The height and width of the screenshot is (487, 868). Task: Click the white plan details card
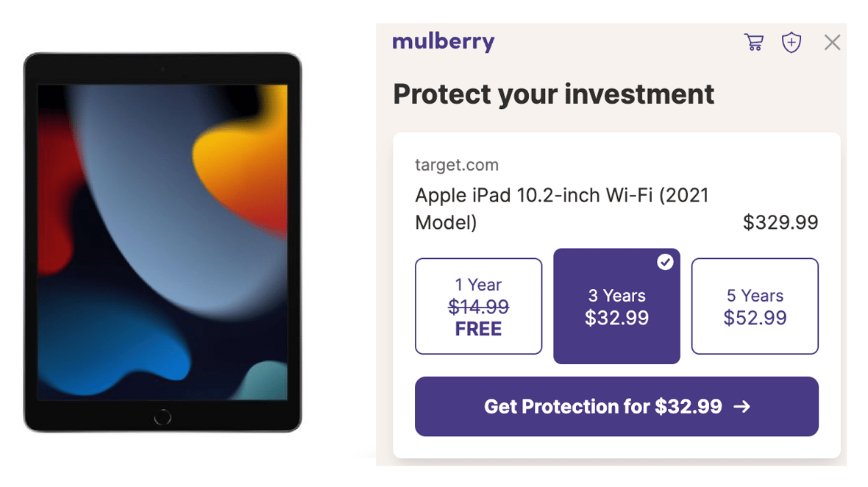click(x=616, y=294)
